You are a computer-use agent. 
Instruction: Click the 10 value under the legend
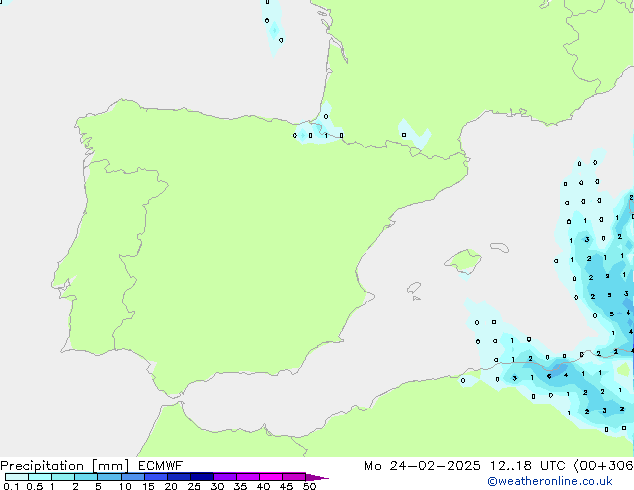click(124, 486)
